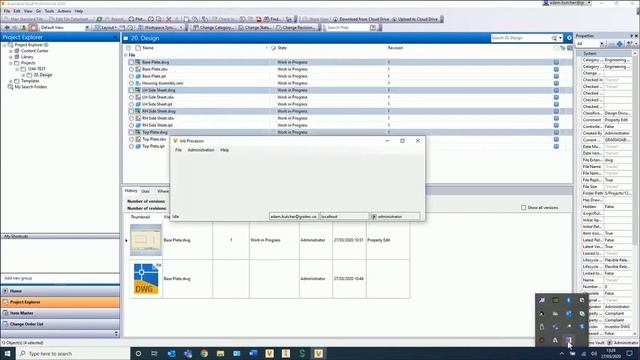Click the Change Revision button
The height and width of the screenshot is (360, 640).
tap(296, 27)
